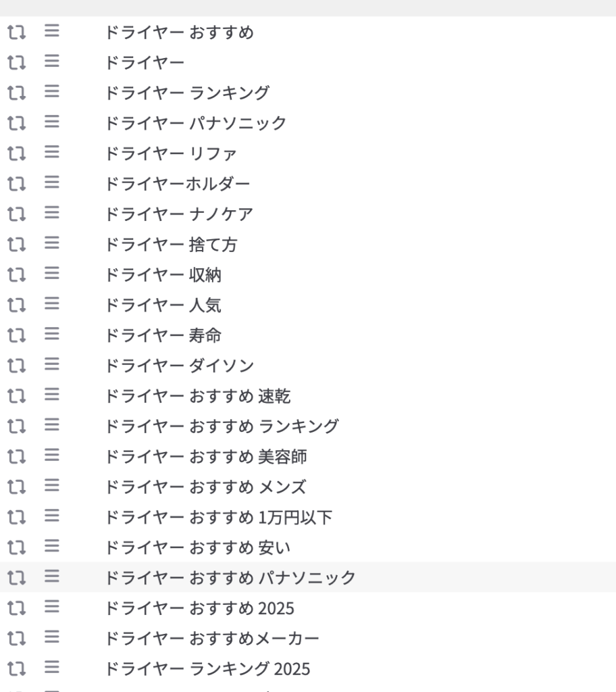616x692 pixels.
Task: Click the highlighted row ドライヤー おすすめ パナソニック
Action: click(230, 578)
